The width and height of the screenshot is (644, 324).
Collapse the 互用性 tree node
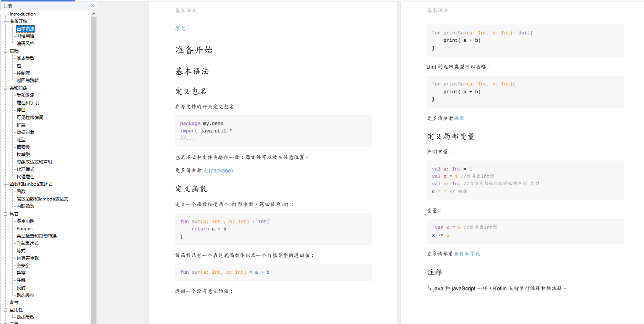pos(6,310)
